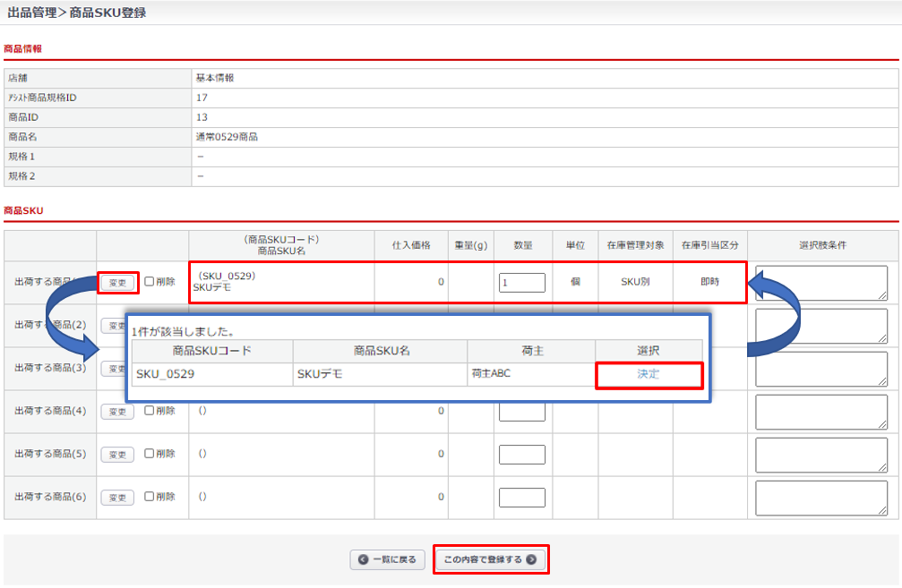Click 個 unit cell in first row
Image resolution: width=902 pixels, height=588 pixels.
coord(575,282)
